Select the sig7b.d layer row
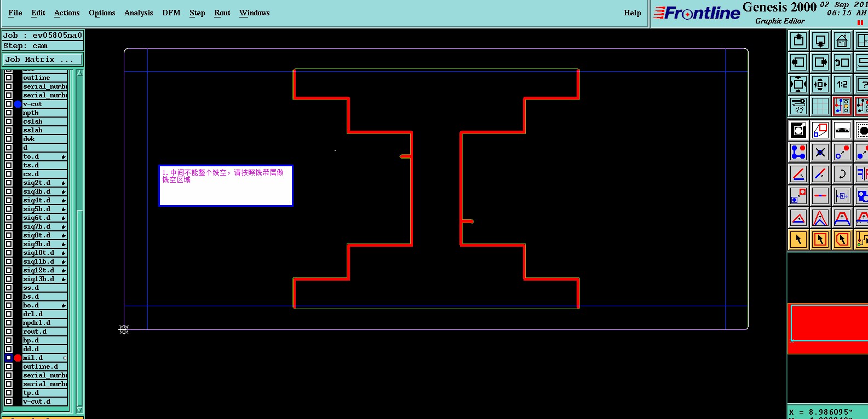 click(45, 226)
